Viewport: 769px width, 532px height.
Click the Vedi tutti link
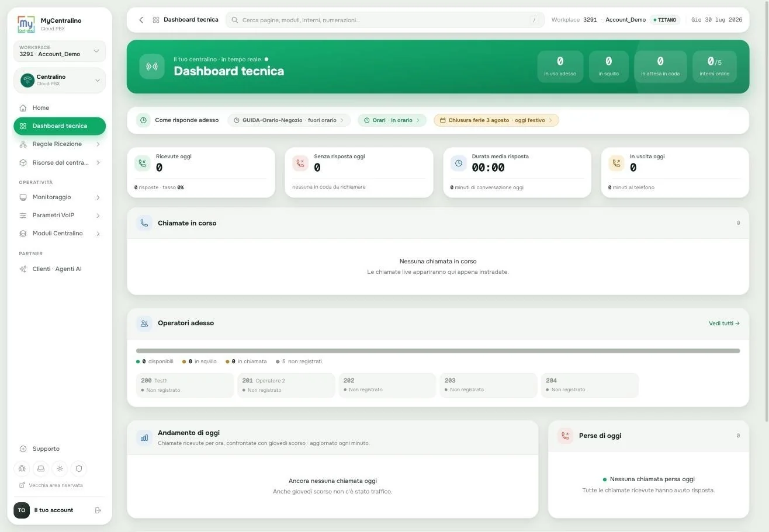tap(724, 323)
